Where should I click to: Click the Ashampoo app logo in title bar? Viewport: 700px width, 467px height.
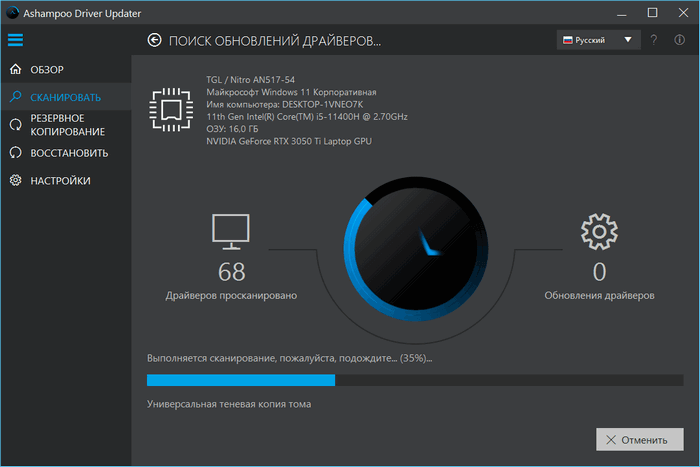pyautogui.click(x=12, y=13)
